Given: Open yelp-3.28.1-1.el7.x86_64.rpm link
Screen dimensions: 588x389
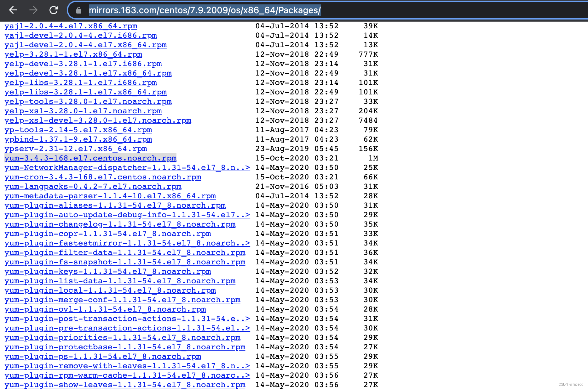Looking at the screenshot, I should tap(73, 54).
